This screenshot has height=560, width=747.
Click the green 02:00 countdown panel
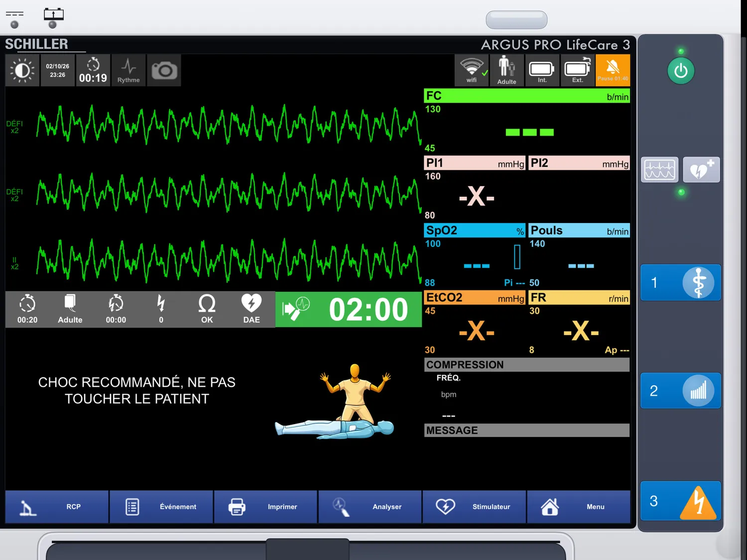coord(349,309)
